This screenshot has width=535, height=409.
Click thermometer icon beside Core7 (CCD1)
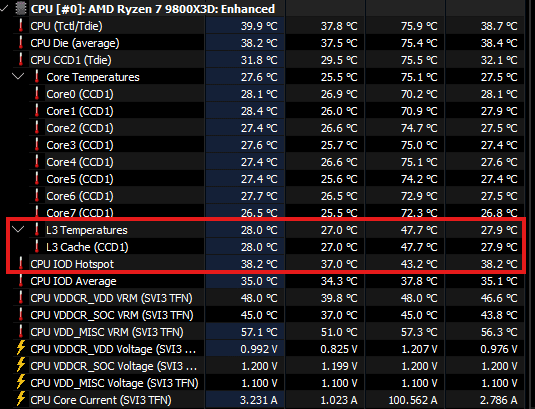coord(37,212)
